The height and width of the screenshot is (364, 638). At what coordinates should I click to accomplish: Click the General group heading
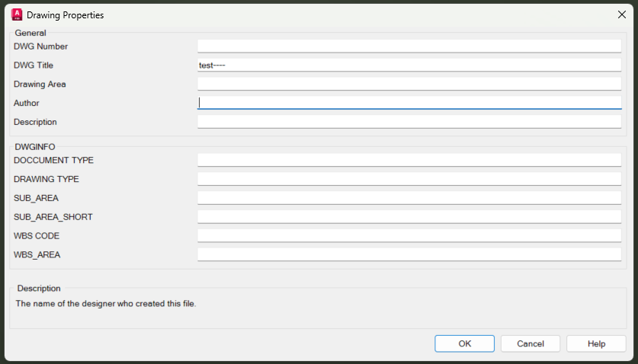pyautogui.click(x=30, y=33)
